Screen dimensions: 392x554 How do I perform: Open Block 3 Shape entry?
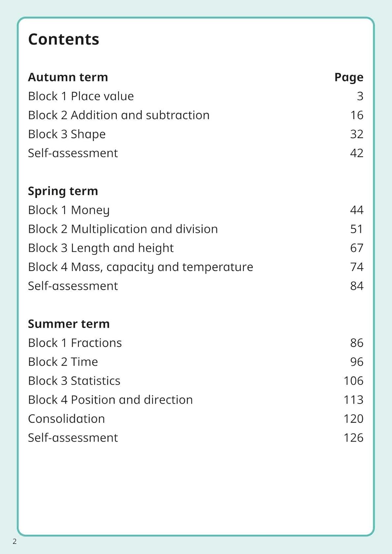point(67,134)
